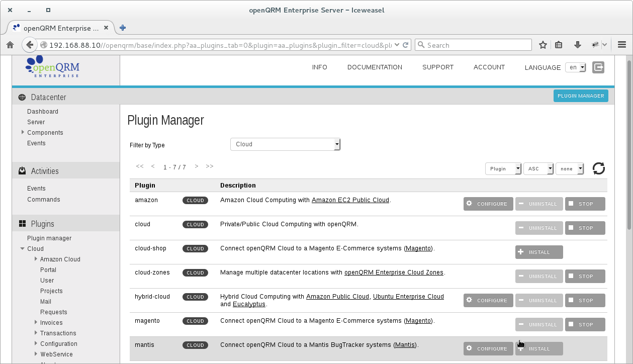The height and width of the screenshot is (364, 633).
Task: Stop the cloud-zones plugin
Action: coord(585,276)
